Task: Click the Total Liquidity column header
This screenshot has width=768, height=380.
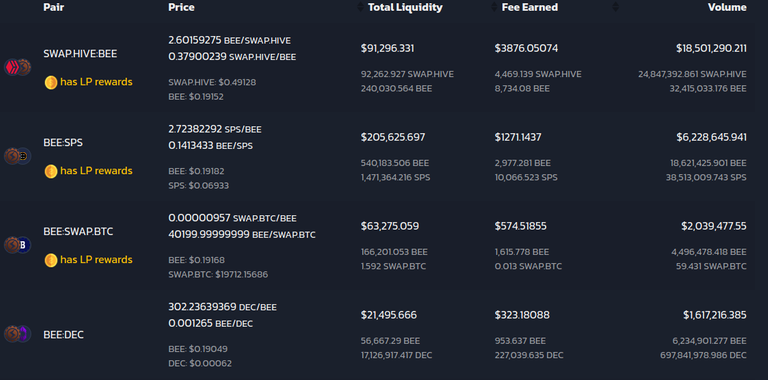Action: (x=405, y=7)
